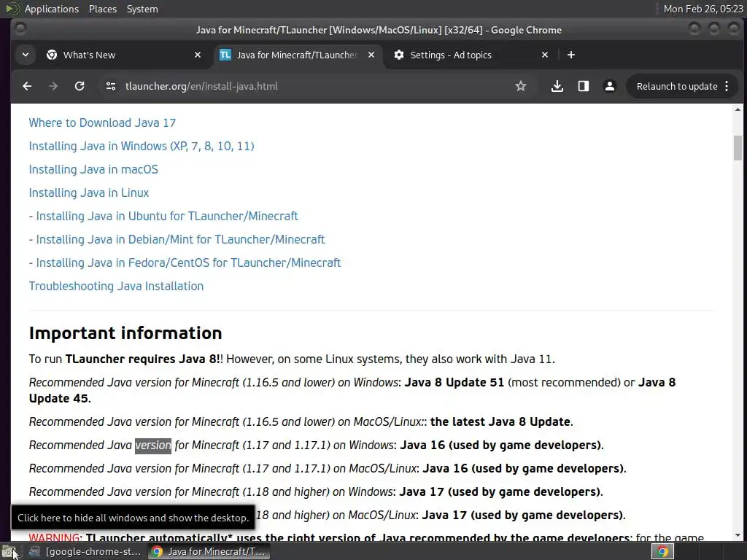Close the What's New tab
Viewport: 747px width, 560px height.
pyautogui.click(x=198, y=55)
